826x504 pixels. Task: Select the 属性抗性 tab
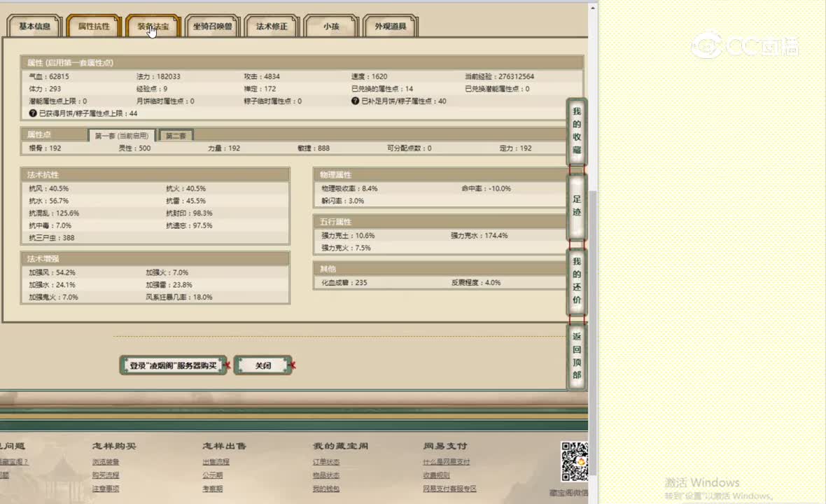(x=94, y=27)
